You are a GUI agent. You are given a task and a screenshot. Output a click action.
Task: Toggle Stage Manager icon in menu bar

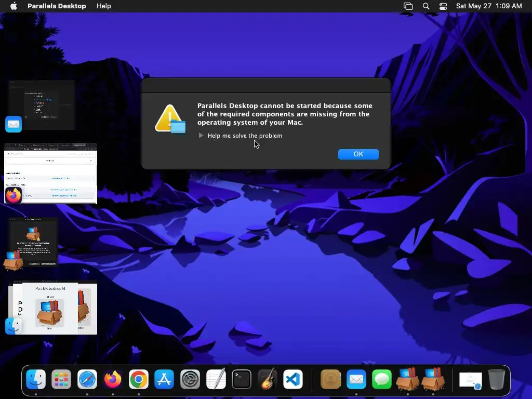click(x=408, y=6)
